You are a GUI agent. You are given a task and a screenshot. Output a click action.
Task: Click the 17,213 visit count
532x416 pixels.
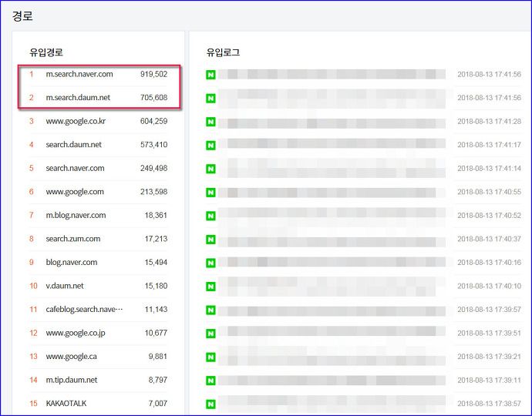[x=156, y=239]
